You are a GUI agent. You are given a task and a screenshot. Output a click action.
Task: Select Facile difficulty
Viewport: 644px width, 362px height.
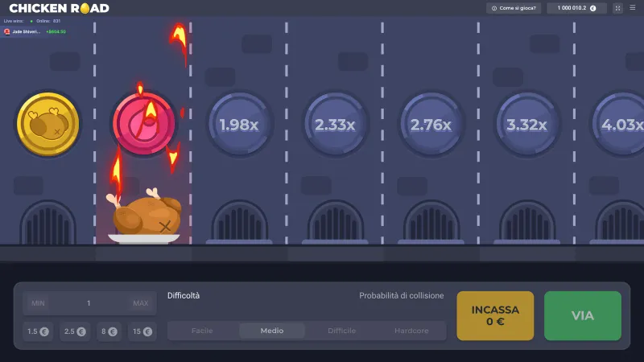tap(202, 331)
